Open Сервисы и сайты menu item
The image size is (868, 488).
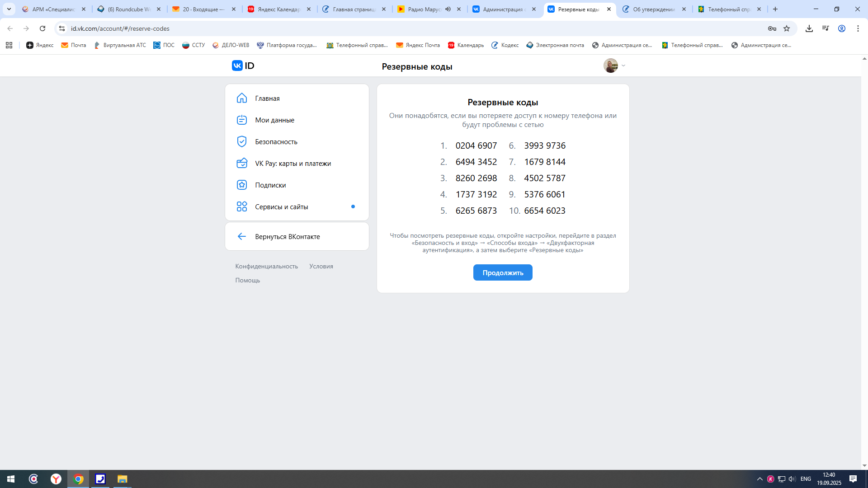point(281,206)
